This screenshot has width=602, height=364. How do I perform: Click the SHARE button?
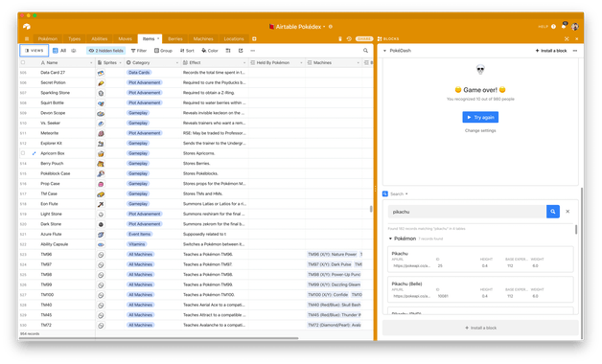(x=364, y=38)
